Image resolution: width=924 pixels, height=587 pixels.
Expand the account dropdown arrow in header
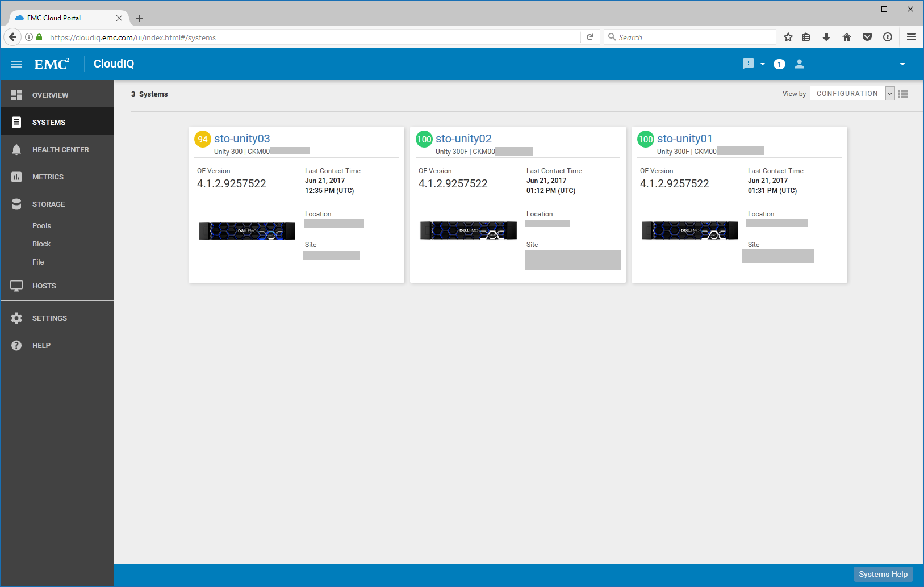902,64
